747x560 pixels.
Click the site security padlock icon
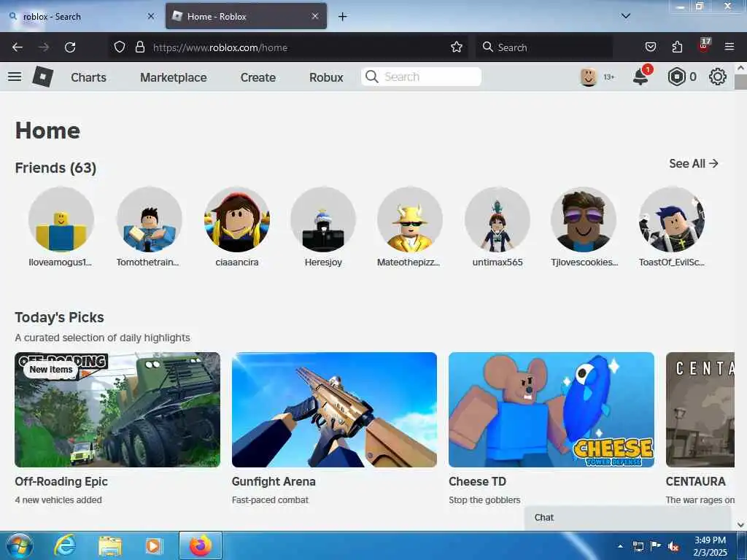coord(139,47)
